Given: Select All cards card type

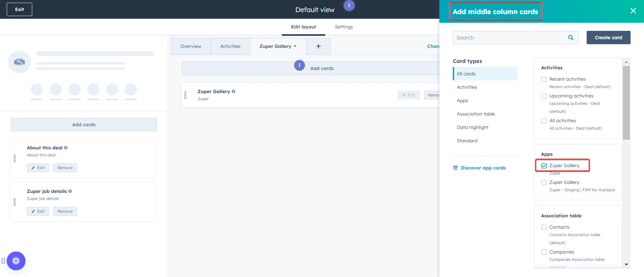Looking at the screenshot, I should (x=485, y=74).
